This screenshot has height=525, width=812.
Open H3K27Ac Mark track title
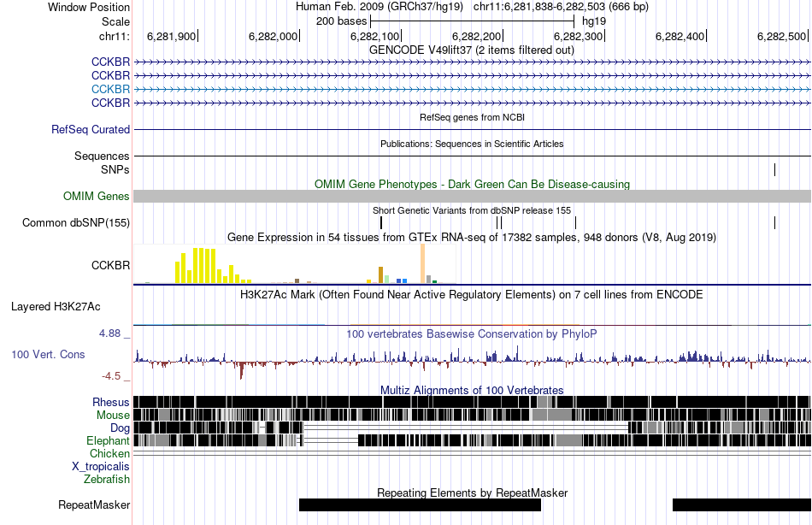[x=471, y=295]
